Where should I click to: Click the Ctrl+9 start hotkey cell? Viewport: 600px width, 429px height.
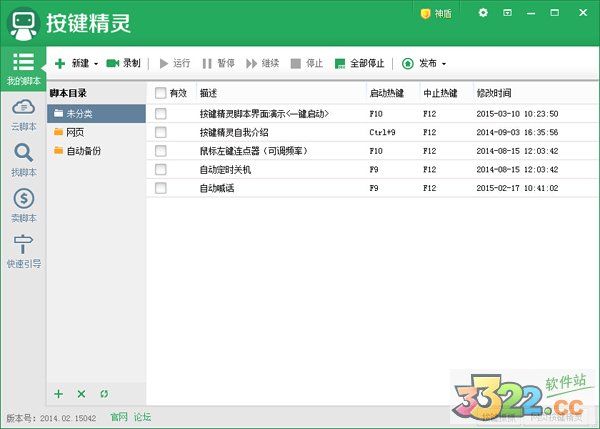pyautogui.click(x=382, y=132)
